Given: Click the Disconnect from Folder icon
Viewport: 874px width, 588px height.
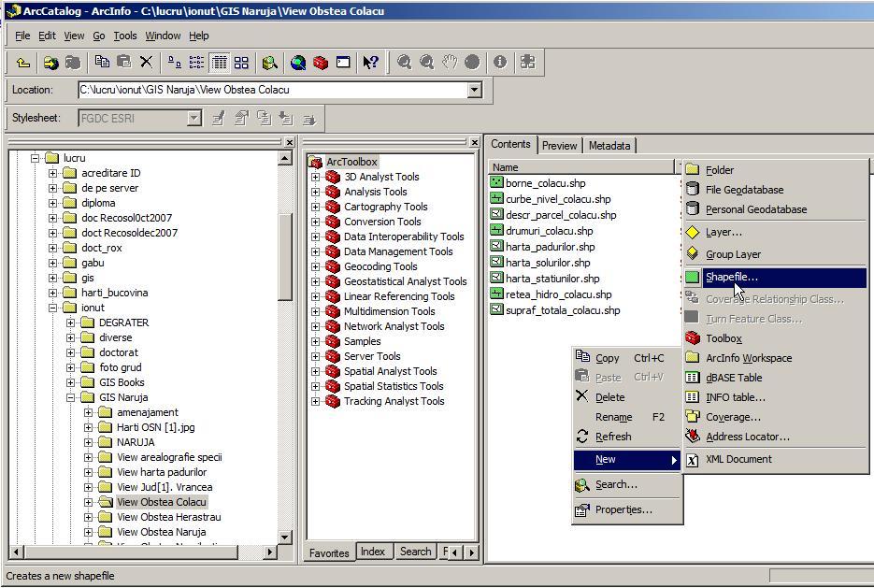Looking at the screenshot, I should [73, 63].
